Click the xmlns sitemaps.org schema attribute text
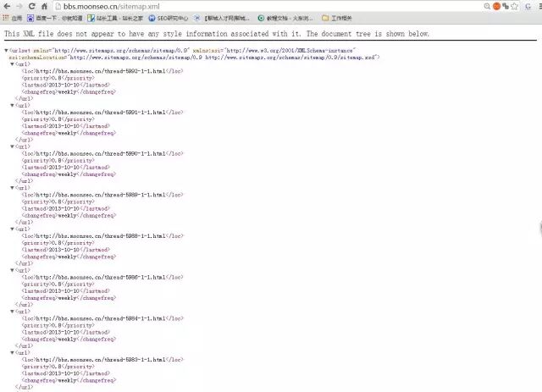Screen dimensions: 542x392 (112, 51)
